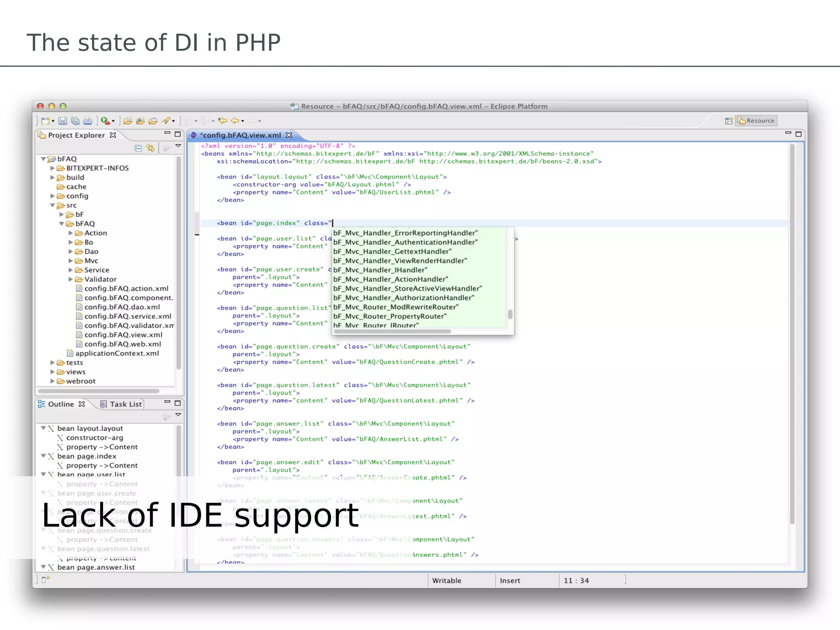
Task: Choose bF_Mvc_Handler_ActionHandler suggestion
Action: 390,279
